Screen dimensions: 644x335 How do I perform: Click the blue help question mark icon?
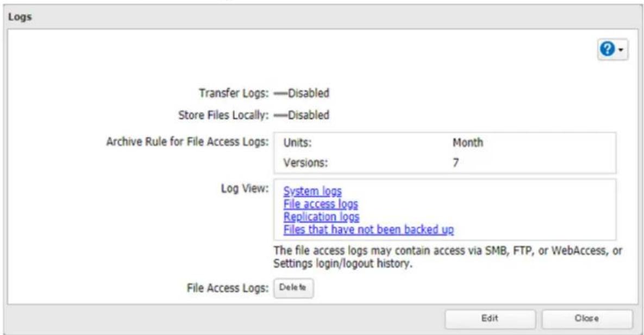[608, 49]
